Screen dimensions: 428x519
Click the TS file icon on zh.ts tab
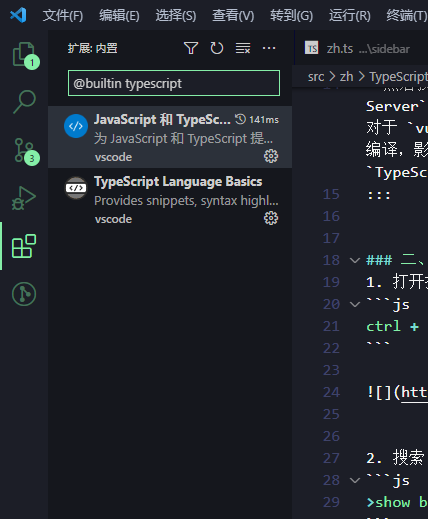312,49
